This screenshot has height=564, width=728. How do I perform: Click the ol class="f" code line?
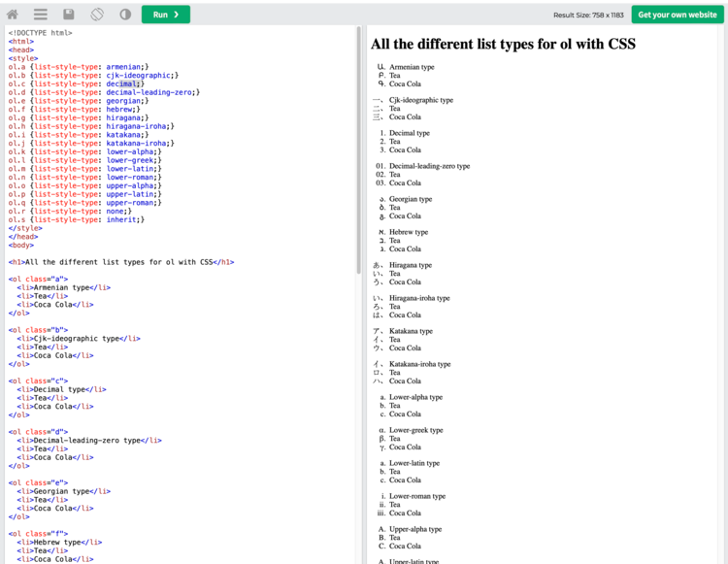coord(38,533)
